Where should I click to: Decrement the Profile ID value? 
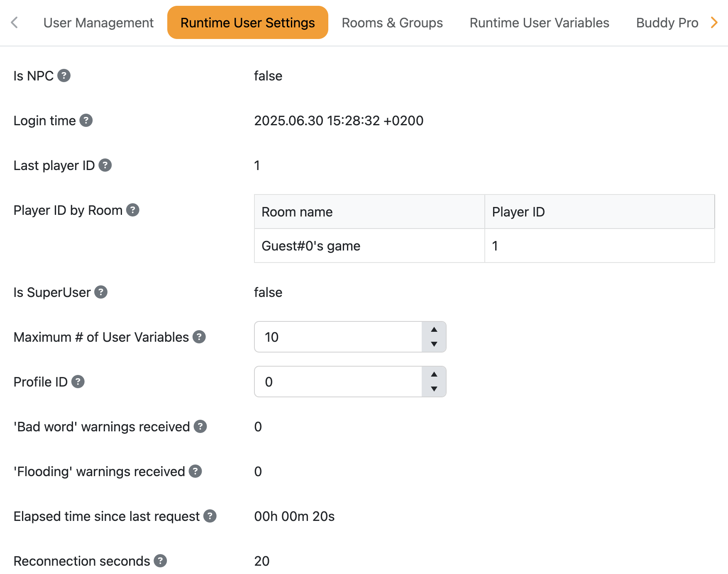coord(434,389)
